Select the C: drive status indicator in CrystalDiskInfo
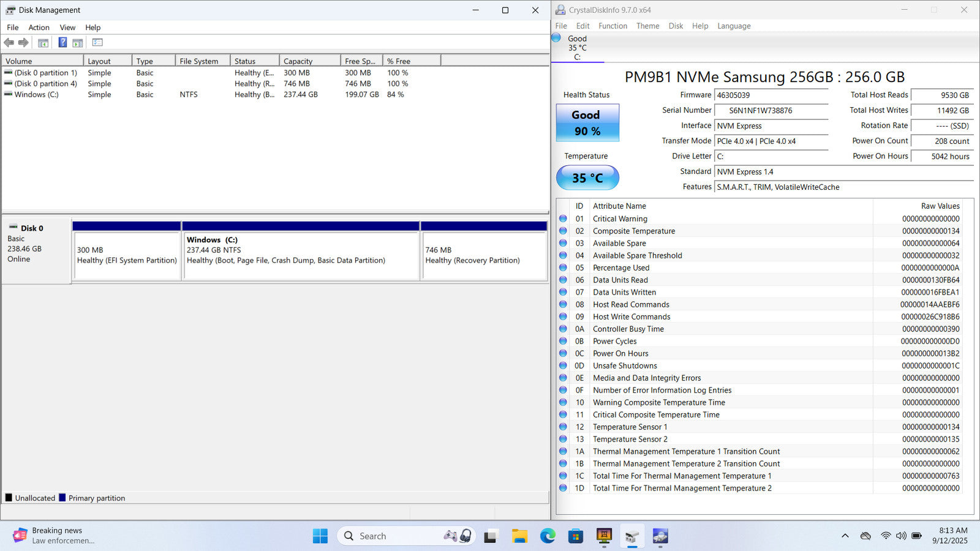The image size is (980, 551). pos(576,47)
